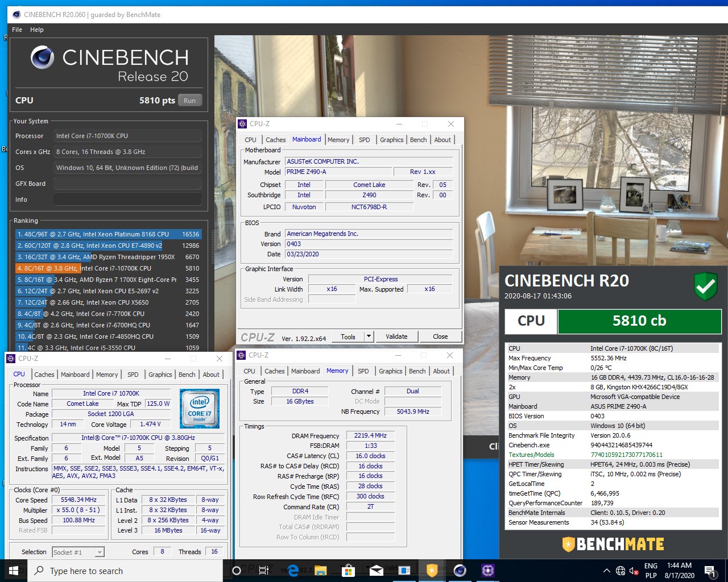The image size is (728, 582).
Task: Open Caches tab in CPU-Z processor window
Action: tap(44, 375)
